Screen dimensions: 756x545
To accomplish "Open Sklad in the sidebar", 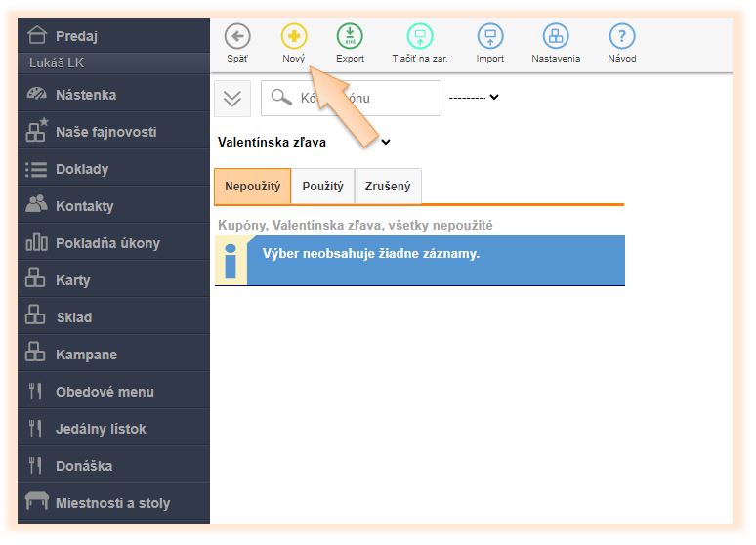I will coord(73,317).
